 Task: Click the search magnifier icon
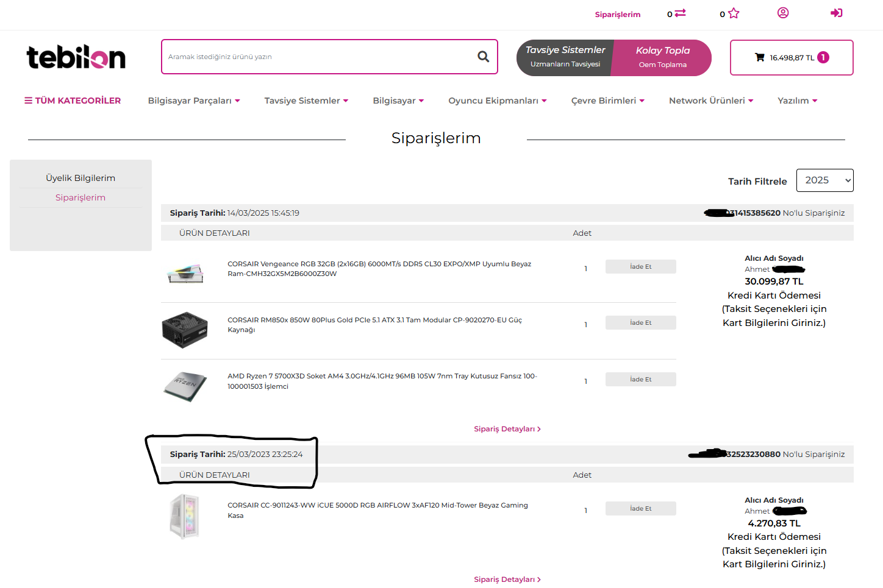(x=483, y=57)
